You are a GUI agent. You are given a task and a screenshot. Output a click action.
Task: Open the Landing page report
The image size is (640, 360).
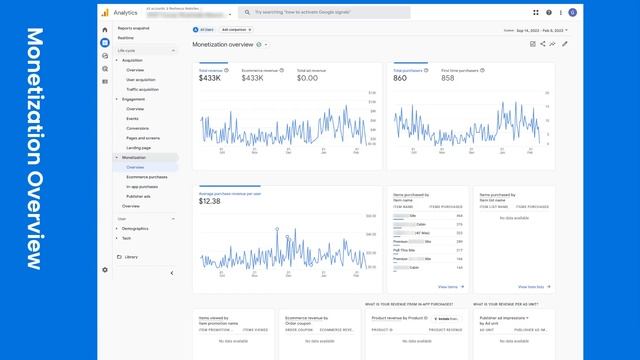(x=138, y=148)
